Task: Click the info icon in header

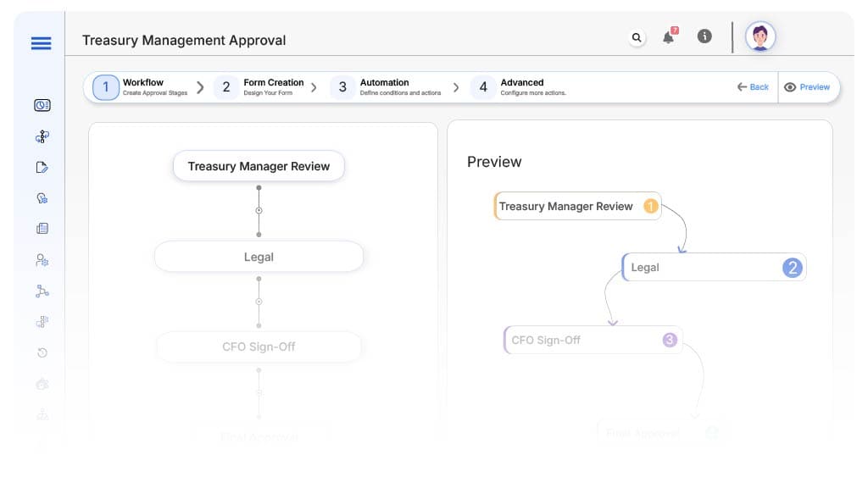Action: pos(704,36)
